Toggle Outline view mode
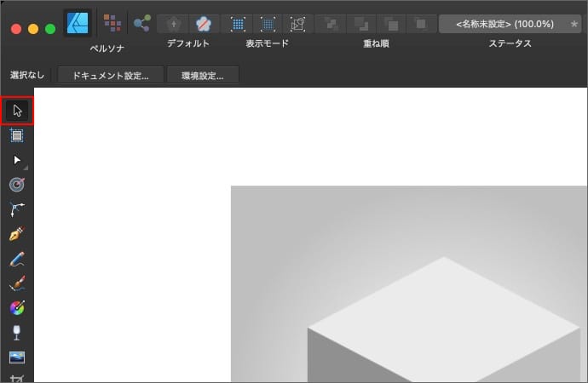 tap(297, 24)
